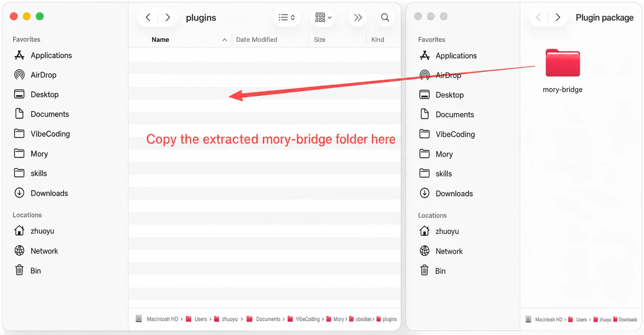This screenshot has width=644, height=335.
Task: Show more toolbar items double chevron
Action: (358, 17)
